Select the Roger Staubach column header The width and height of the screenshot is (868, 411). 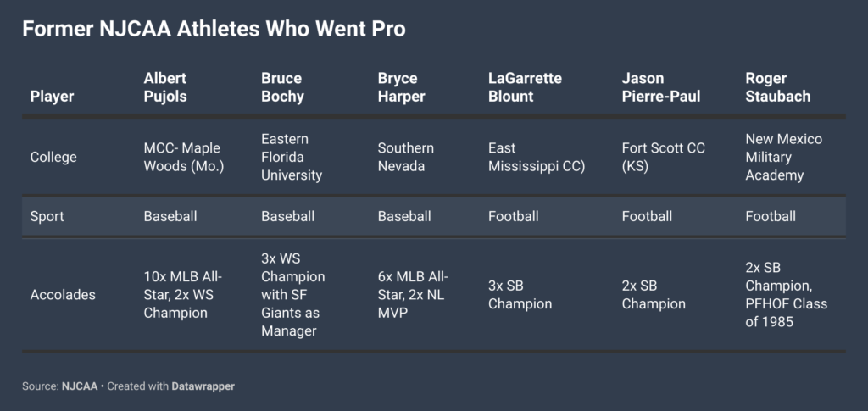coord(778,86)
